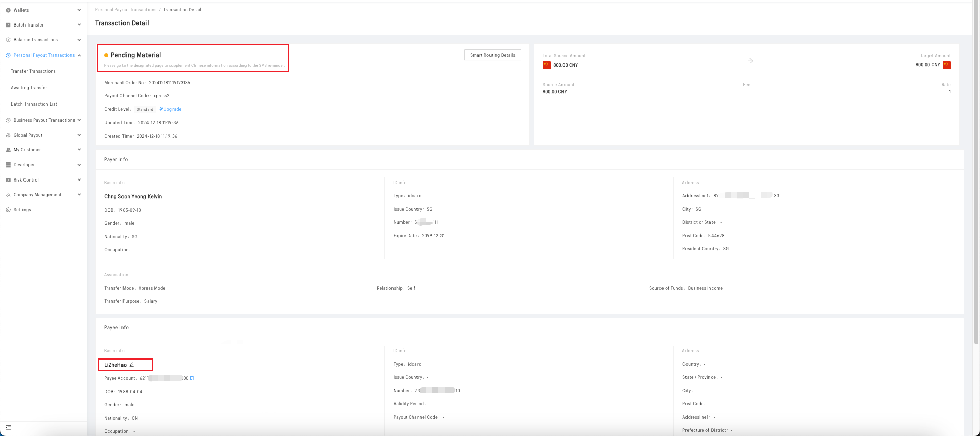This screenshot has height=436, width=980.
Task: Click Transfer Mode Xpress Mode value
Action: 152,288
